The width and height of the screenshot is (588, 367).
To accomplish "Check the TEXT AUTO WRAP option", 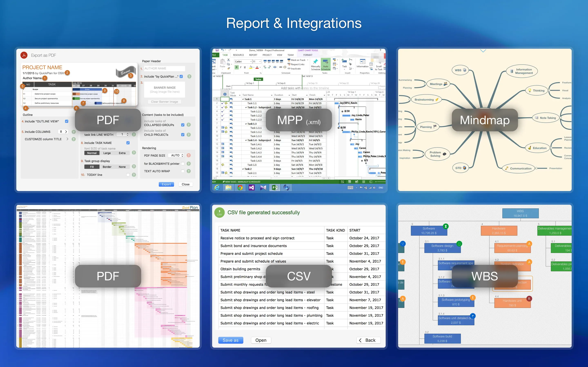I will (x=183, y=171).
